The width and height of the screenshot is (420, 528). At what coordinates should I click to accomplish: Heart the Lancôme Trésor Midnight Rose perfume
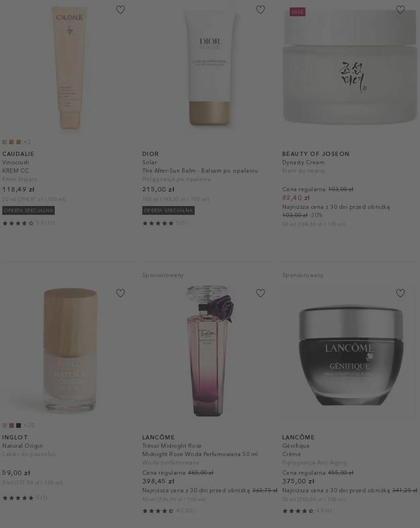(x=260, y=293)
